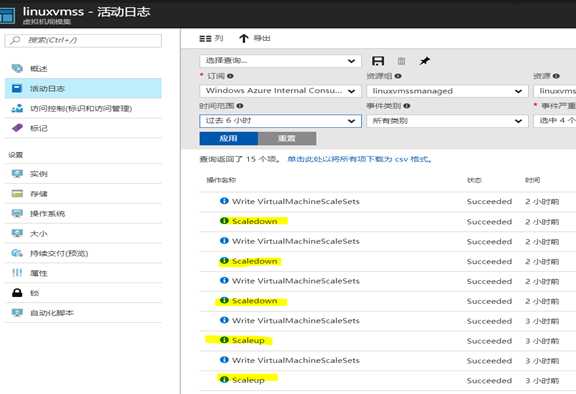This screenshot has height=394, width=576.
Task: Select 访问控制(标识和访问管理) menu entry
Action: (x=83, y=108)
